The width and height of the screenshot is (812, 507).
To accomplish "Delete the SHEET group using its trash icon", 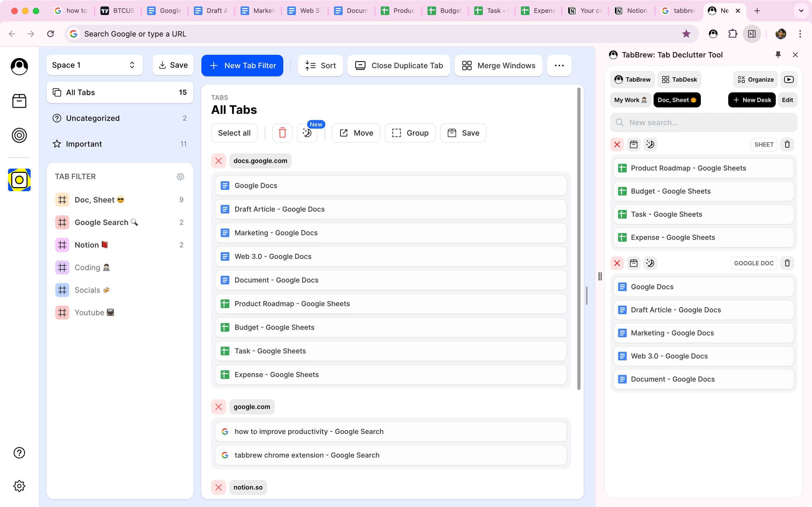I will pos(787,144).
